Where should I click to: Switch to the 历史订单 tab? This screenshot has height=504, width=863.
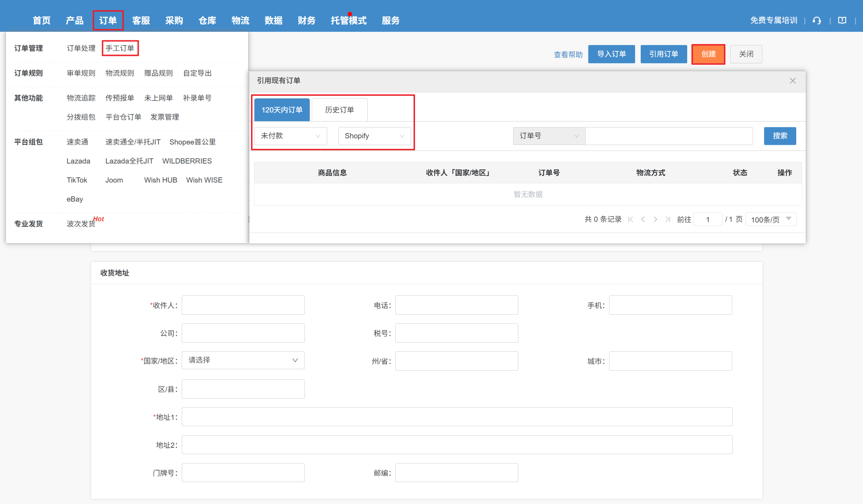click(x=339, y=110)
